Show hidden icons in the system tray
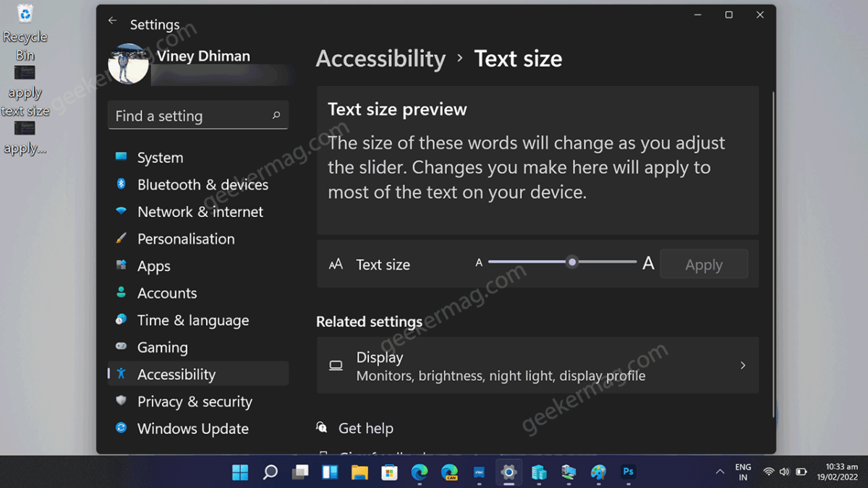 tap(720, 472)
